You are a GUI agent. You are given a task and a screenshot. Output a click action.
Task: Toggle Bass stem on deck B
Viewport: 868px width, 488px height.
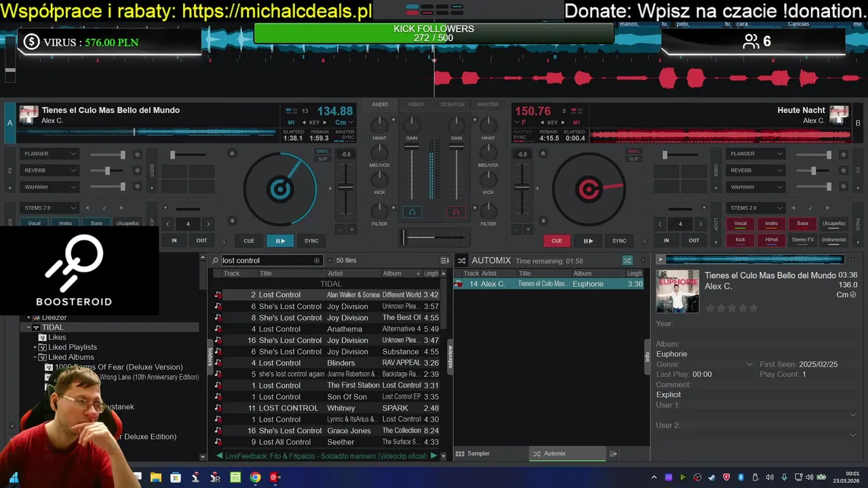[x=803, y=223]
